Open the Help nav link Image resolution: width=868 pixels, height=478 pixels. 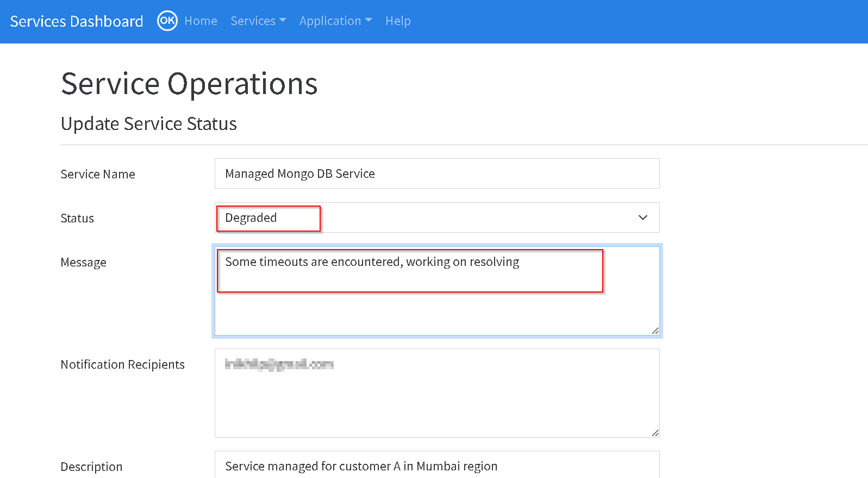click(x=398, y=21)
